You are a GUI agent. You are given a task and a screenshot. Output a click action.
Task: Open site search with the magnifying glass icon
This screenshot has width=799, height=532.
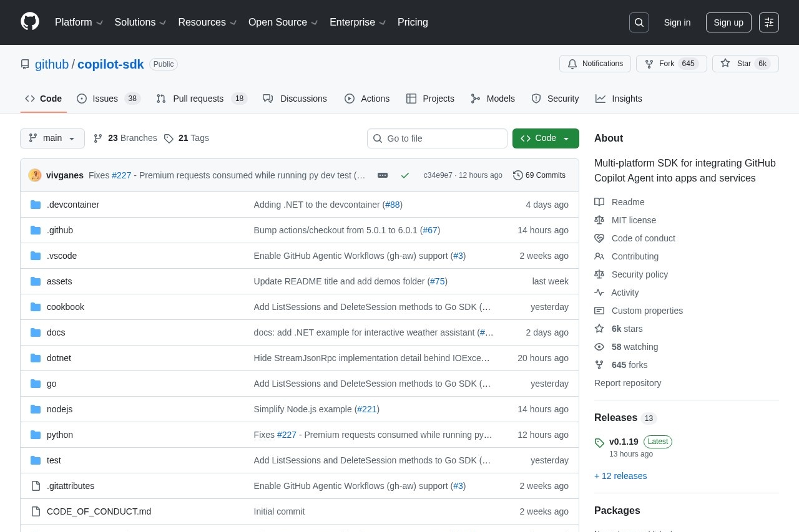click(x=639, y=22)
